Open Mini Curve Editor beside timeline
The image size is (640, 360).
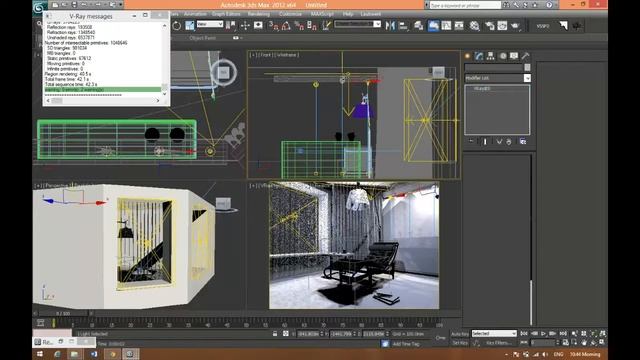coord(40,323)
